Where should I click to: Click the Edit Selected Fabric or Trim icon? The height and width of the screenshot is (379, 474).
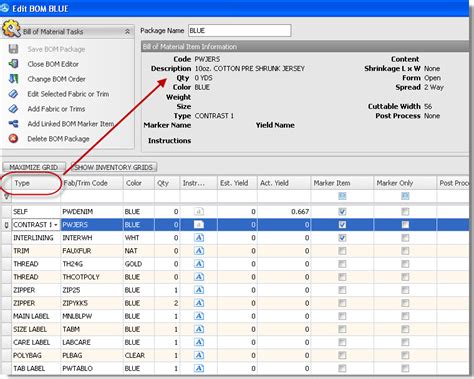(13, 94)
